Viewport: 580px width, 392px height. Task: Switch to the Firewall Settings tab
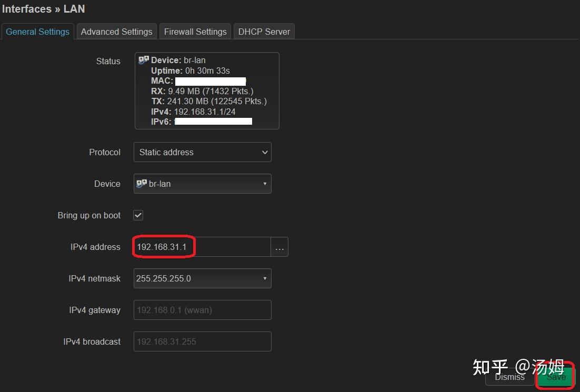[195, 31]
